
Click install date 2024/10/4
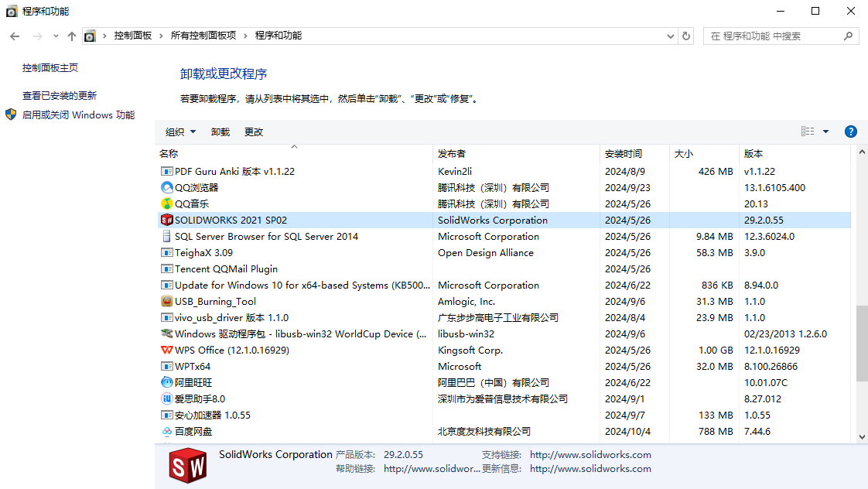(627, 431)
